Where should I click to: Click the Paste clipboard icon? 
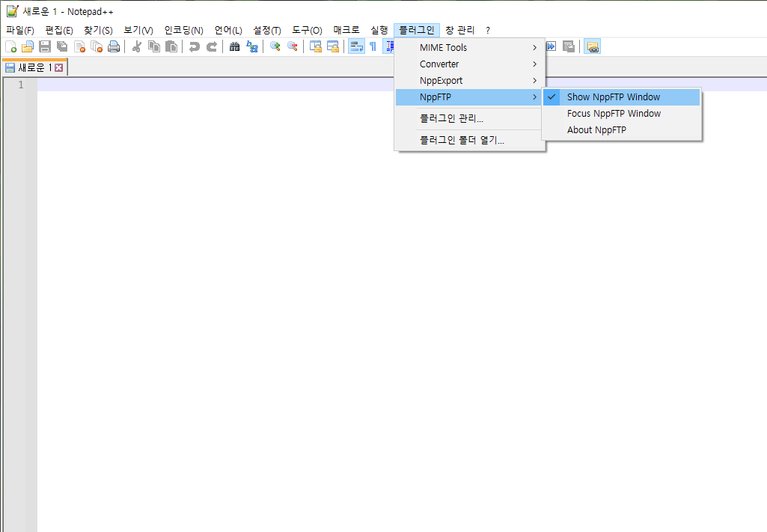[171, 47]
